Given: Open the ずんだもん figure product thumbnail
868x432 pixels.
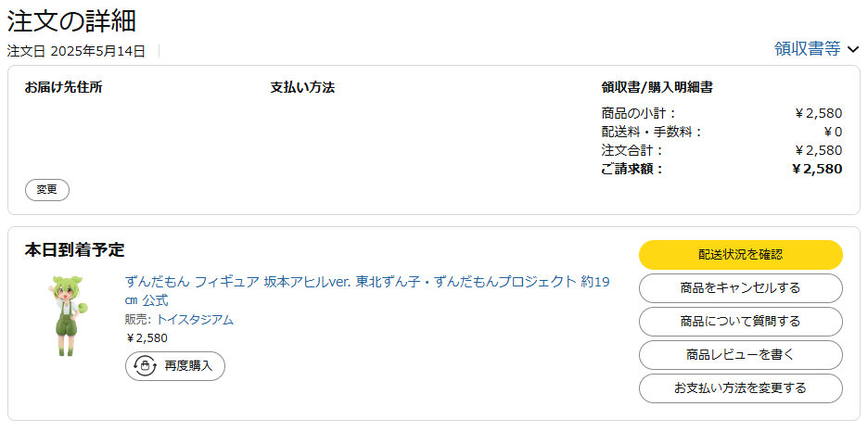Looking at the screenshot, I should [x=69, y=316].
